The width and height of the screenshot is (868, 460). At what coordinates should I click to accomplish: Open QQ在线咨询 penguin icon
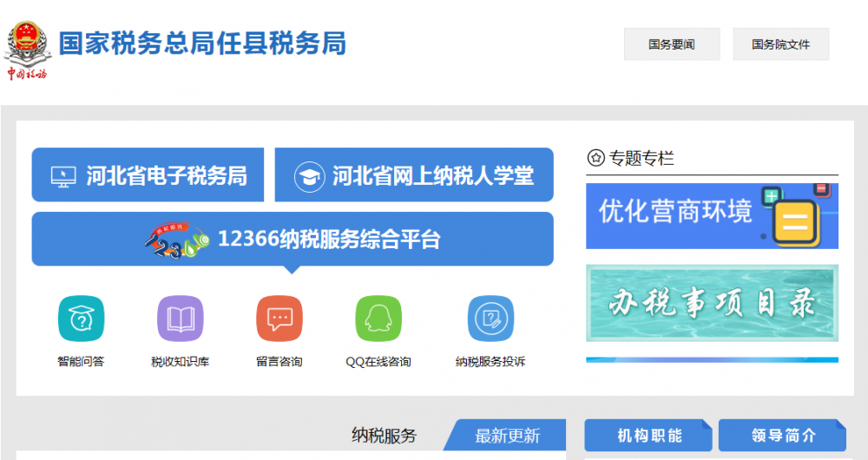(378, 319)
